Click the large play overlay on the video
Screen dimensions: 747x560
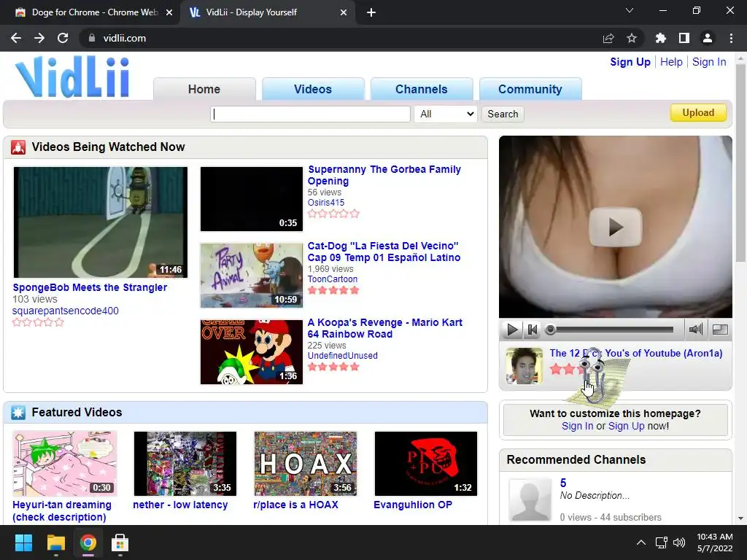615,227
